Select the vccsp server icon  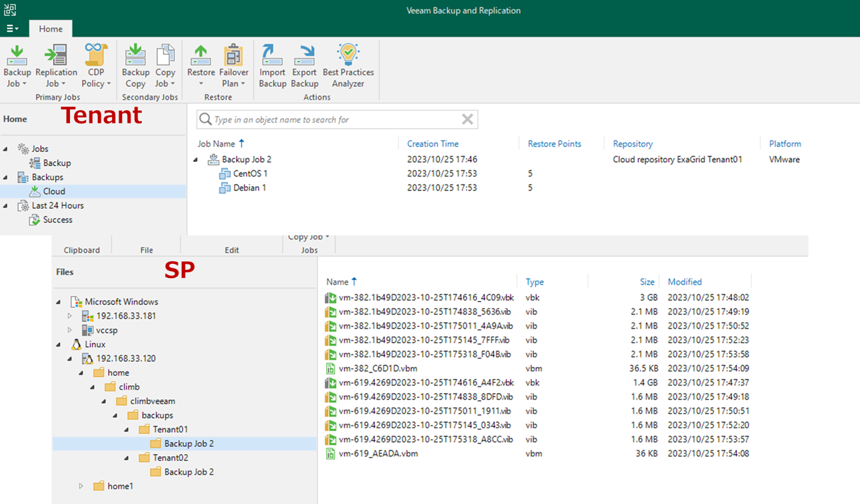tap(88, 330)
